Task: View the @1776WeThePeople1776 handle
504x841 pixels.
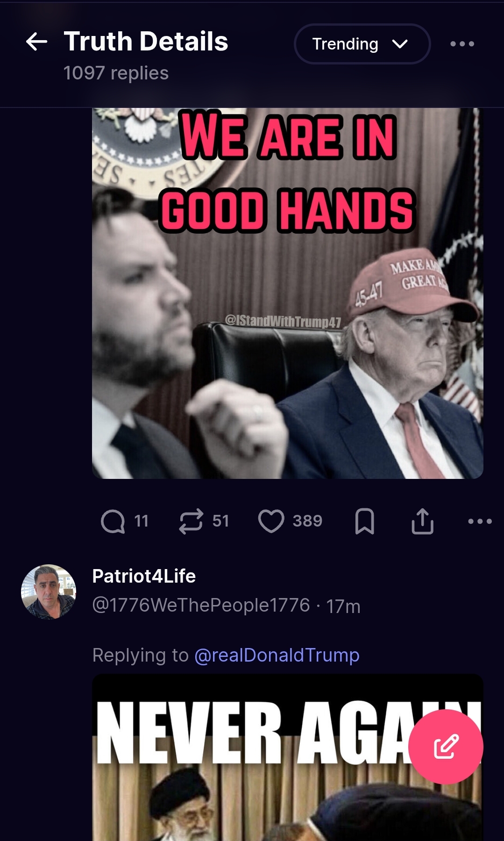Action: pyautogui.click(x=201, y=606)
